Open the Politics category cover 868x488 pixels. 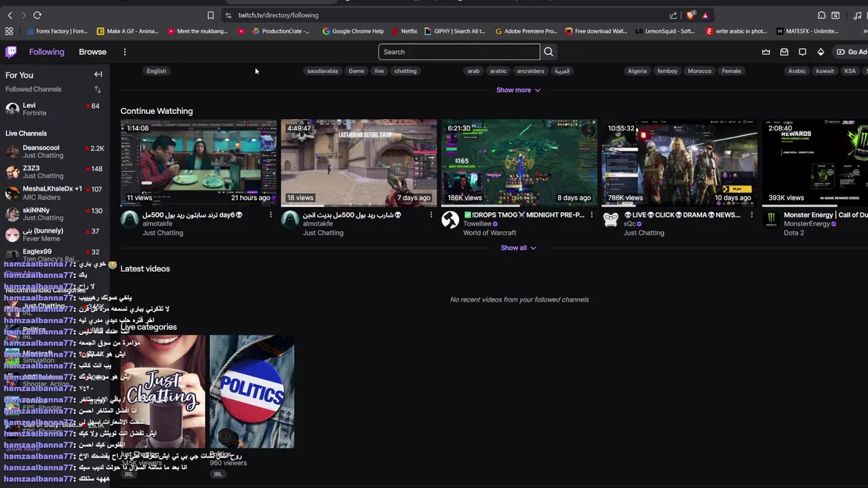[x=252, y=392]
